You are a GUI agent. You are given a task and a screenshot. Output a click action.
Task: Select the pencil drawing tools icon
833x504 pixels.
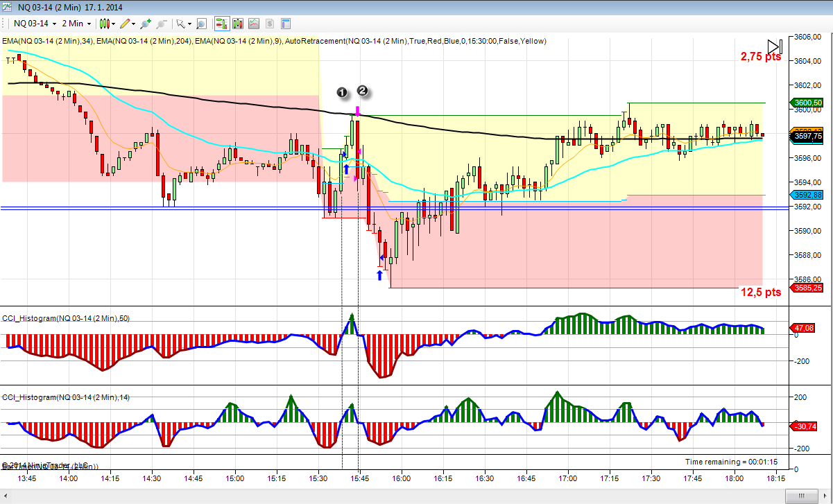pyautogui.click(x=126, y=24)
